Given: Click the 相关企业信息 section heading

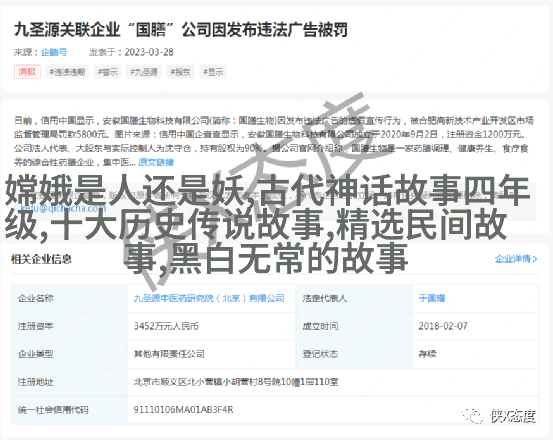Looking at the screenshot, I should coord(41,259).
